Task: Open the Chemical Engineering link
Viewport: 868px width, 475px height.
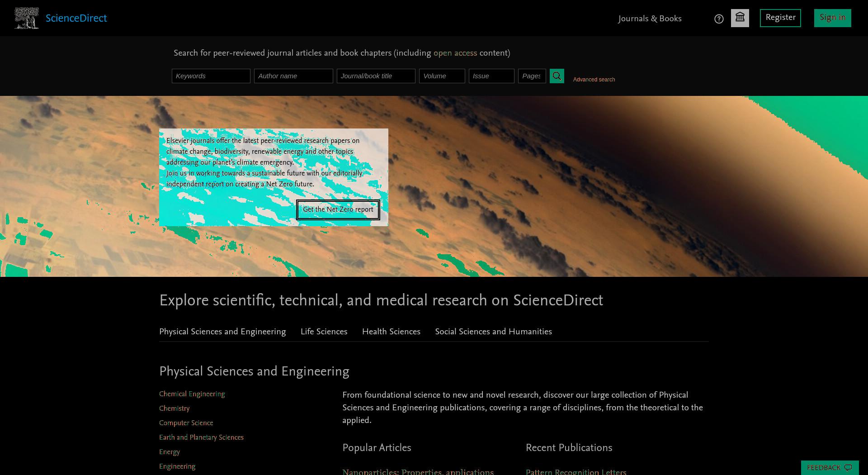Action: tap(192, 394)
